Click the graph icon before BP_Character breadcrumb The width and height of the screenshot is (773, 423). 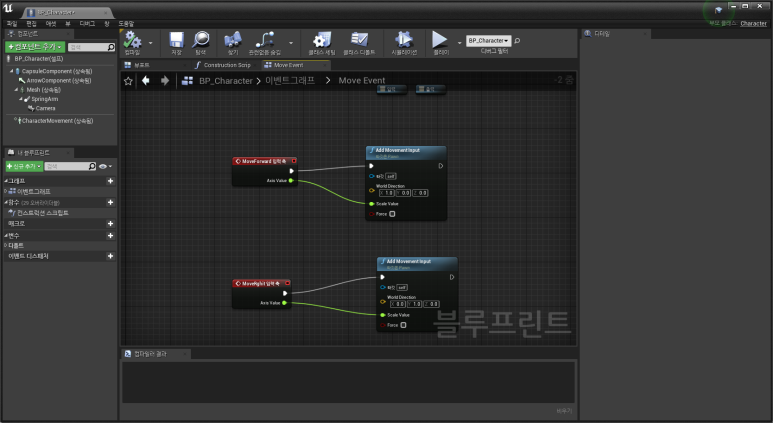[187, 81]
